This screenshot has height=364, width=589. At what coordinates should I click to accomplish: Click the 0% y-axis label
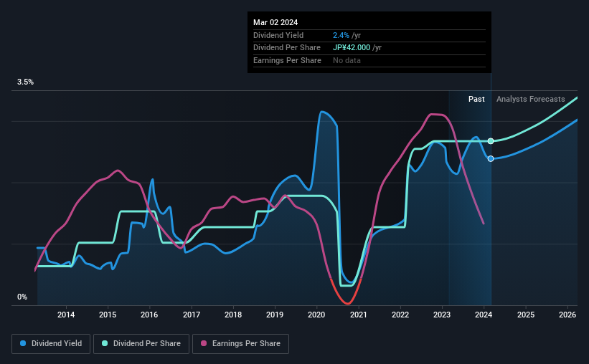22,297
